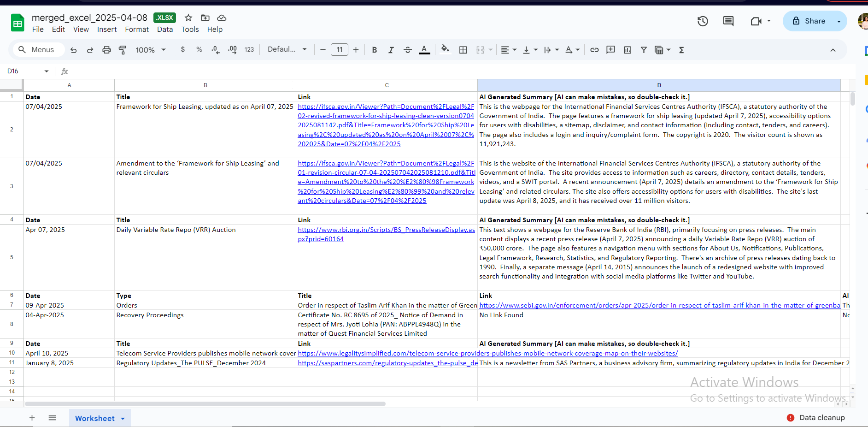Open version history clock icon
The height and width of the screenshot is (427, 868).
point(703,21)
